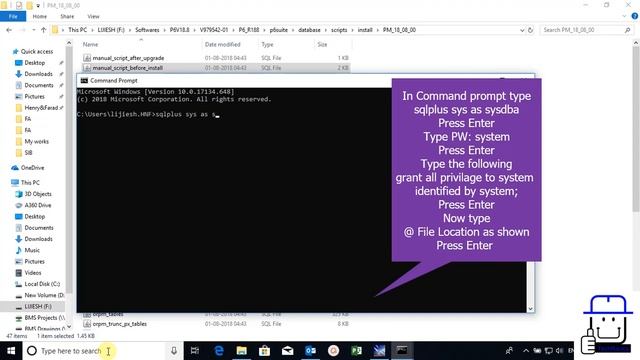
Task: Select This PC in address breadcrumb
Action: [x=78, y=30]
